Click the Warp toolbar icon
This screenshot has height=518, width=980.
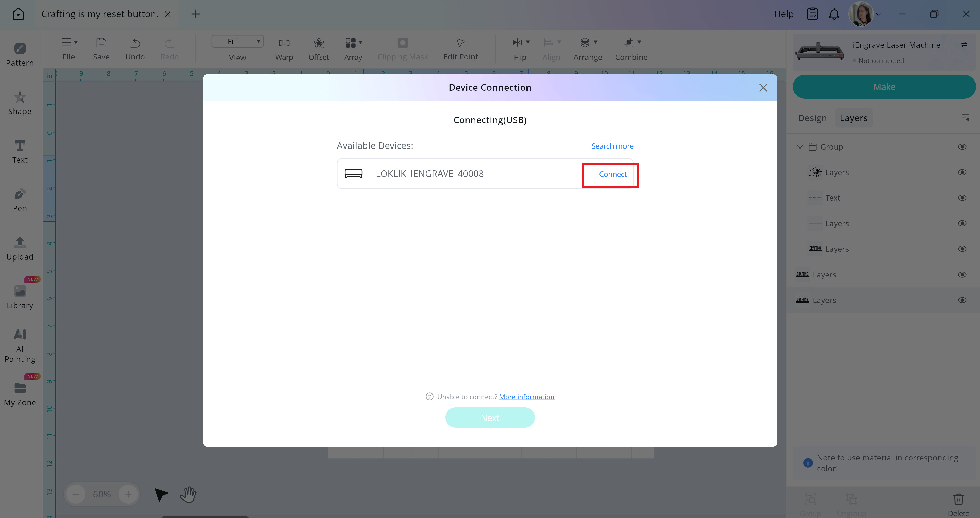pyautogui.click(x=284, y=43)
